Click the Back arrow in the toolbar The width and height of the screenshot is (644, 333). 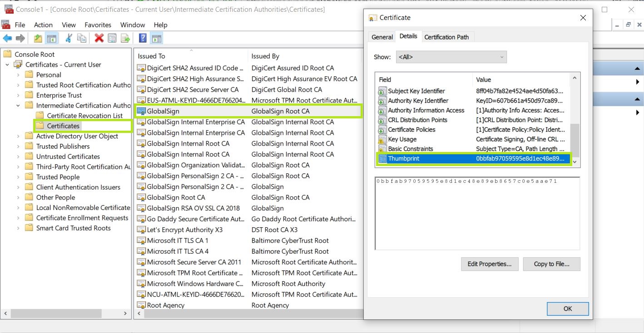pyautogui.click(x=7, y=39)
